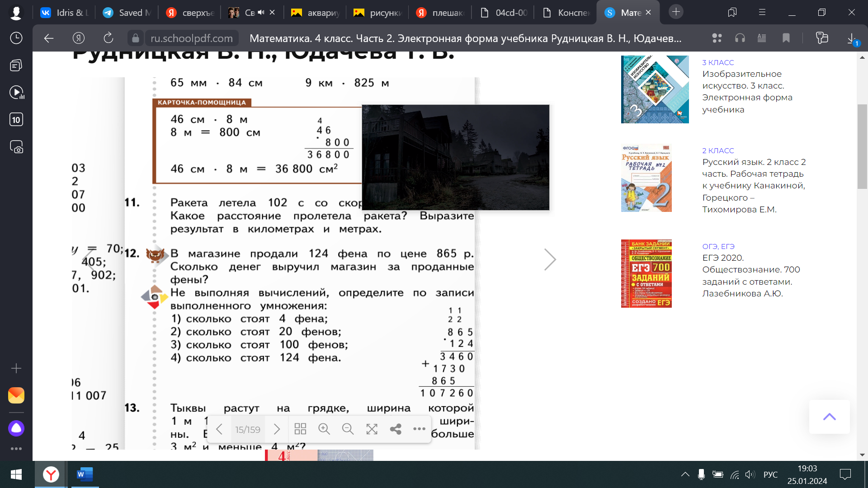Enable read aloud headphones icon
This screenshot has width=868, height=488.
click(x=740, y=38)
